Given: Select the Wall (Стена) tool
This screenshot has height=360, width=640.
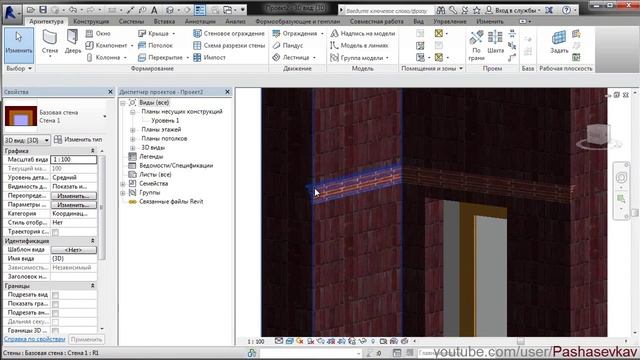Looking at the screenshot, I should [x=49, y=42].
